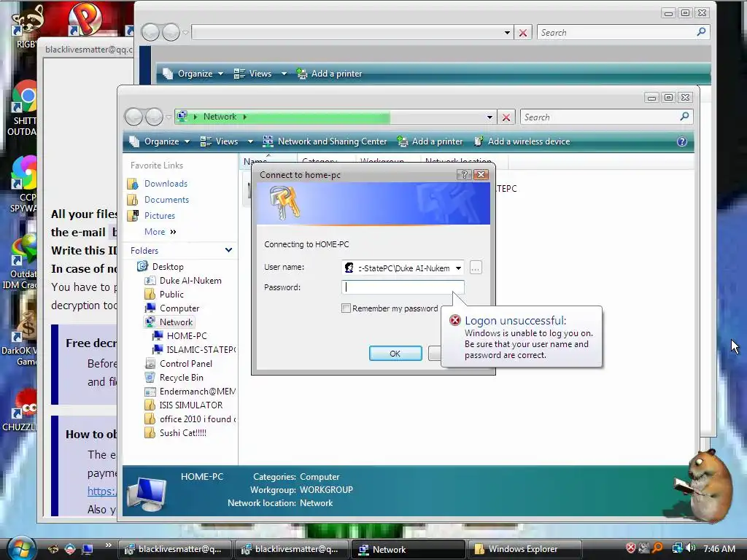Click Add a printer in Network window
This screenshot has width=747, height=560.
click(431, 141)
